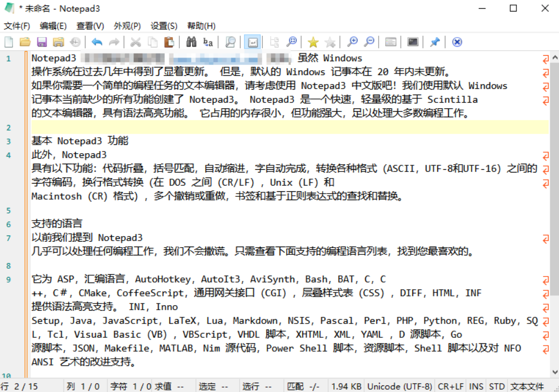Open the recent files history icon
The image size is (559, 392).
click(75, 42)
